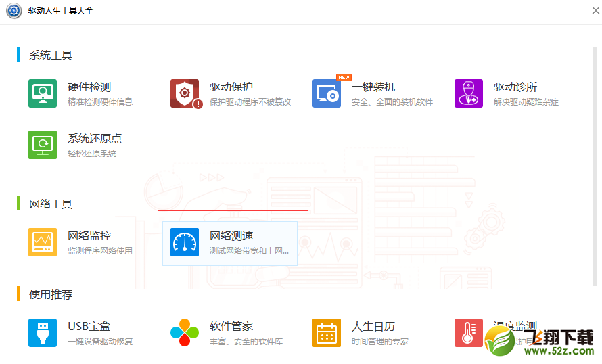Click the 软件管家 colorful clover icon
Screen dimensions: 602x364
(x=185, y=333)
